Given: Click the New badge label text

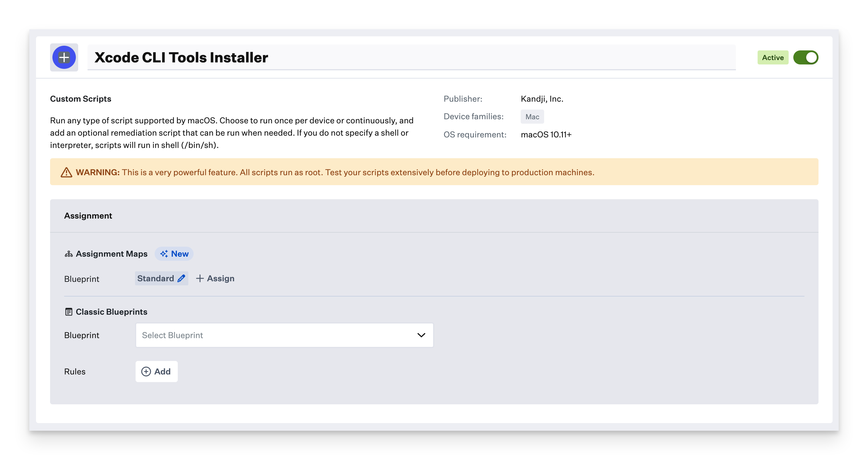Looking at the screenshot, I should [180, 254].
